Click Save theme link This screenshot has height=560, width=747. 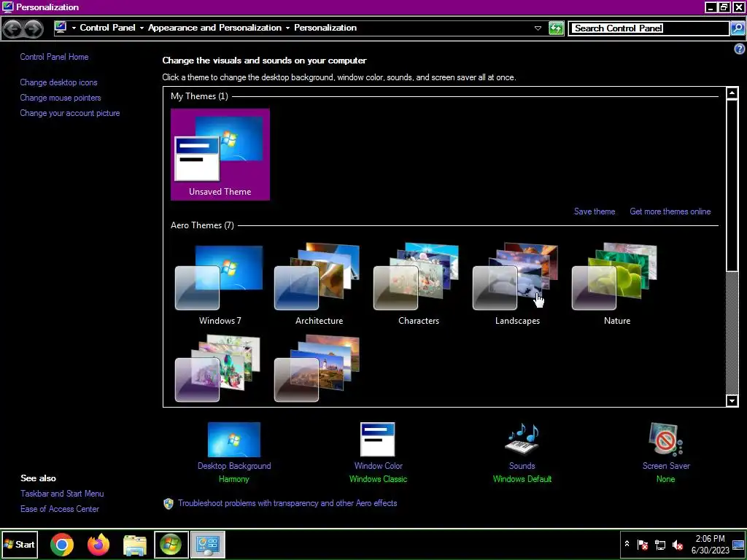595,211
